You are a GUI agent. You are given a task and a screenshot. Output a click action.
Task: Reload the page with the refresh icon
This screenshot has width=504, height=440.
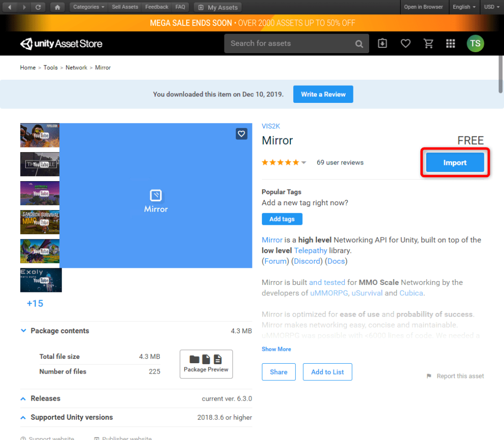(x=38, y=7)
